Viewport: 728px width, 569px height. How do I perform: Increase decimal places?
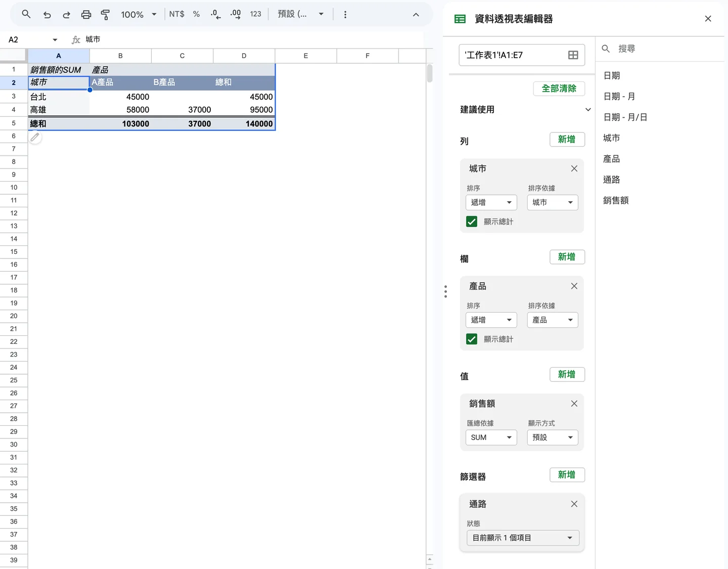coord(236,14)
